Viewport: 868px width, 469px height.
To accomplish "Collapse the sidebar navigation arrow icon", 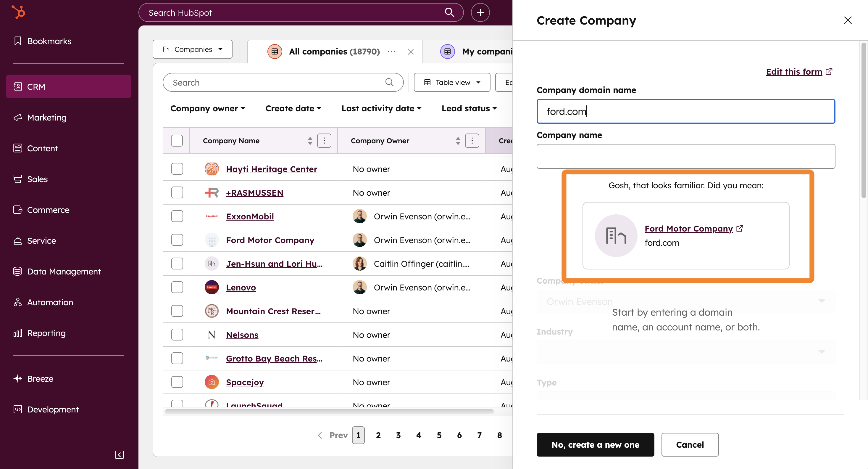I will pos(119,454).
